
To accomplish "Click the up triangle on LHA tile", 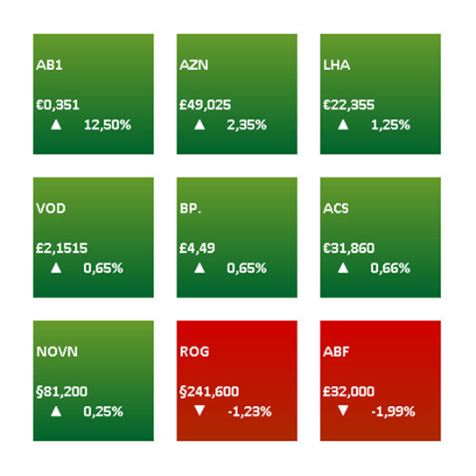I will tap(343, 124).
